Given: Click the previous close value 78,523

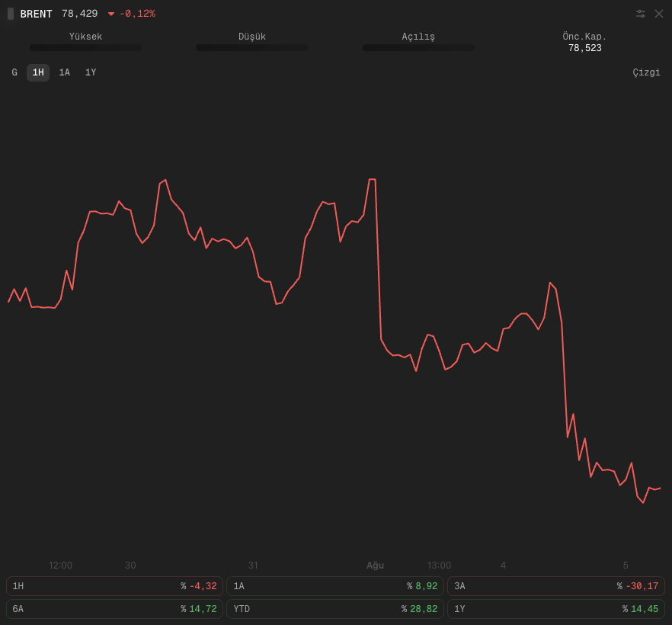Looking at the screenshot, I should 584,48.
